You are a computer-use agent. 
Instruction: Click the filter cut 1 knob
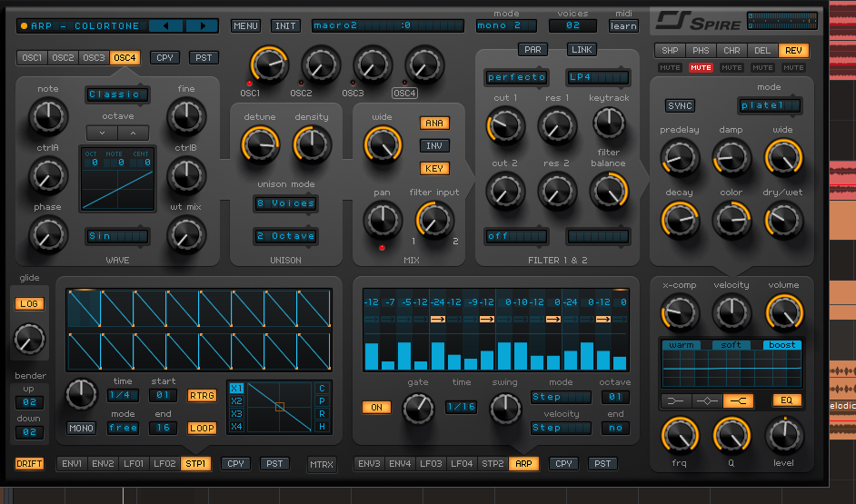click(505, 125)
